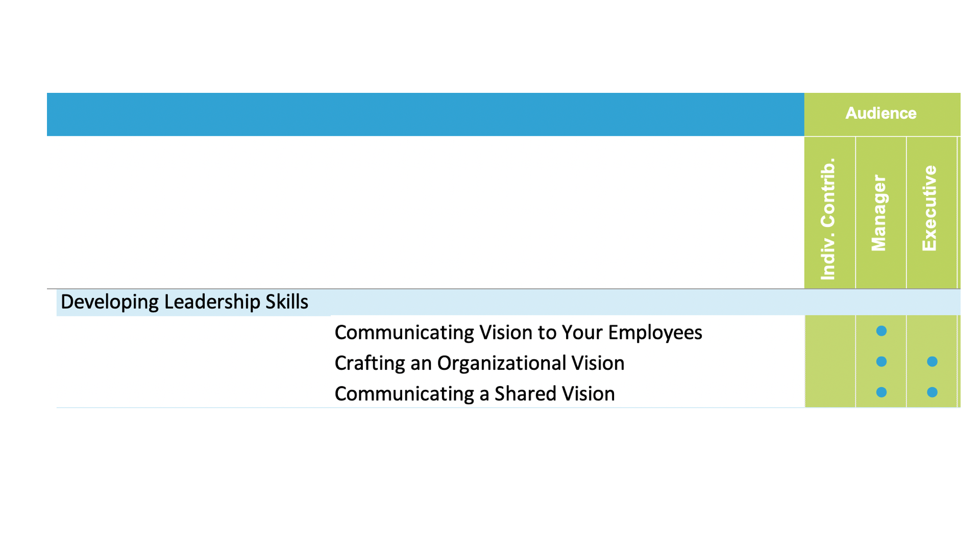Click the blank area below the blue banner
Viewport: 980px width, 551px height.
tap(426, 212)
